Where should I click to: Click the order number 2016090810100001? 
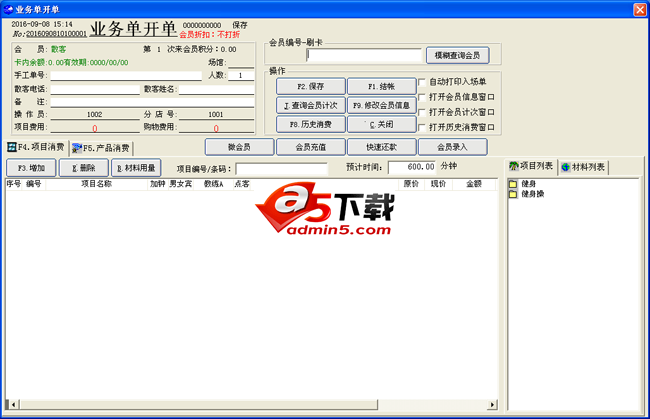(56, 34)
